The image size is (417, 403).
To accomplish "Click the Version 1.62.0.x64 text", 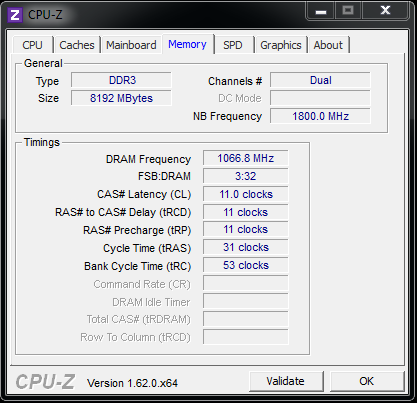I will [x=132, y=383].
